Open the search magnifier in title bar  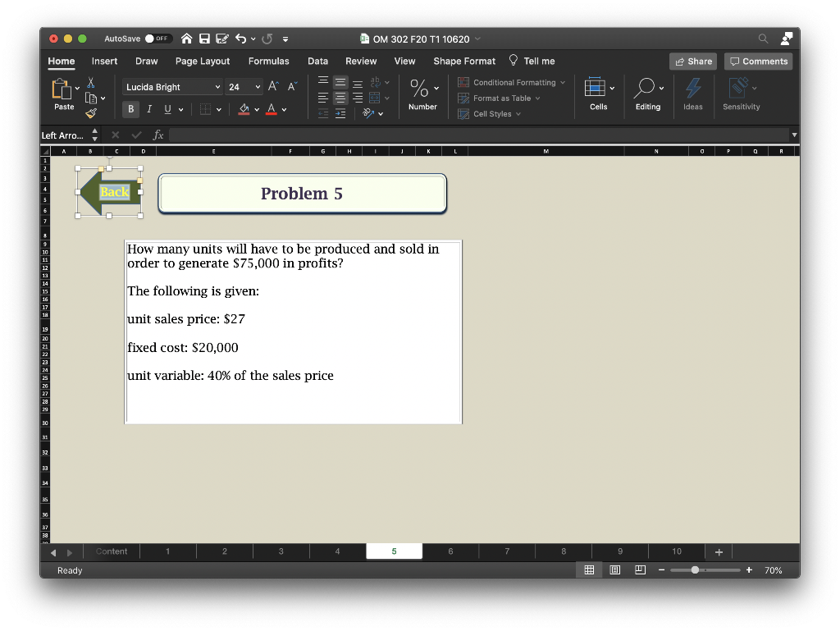click(763, 39)
